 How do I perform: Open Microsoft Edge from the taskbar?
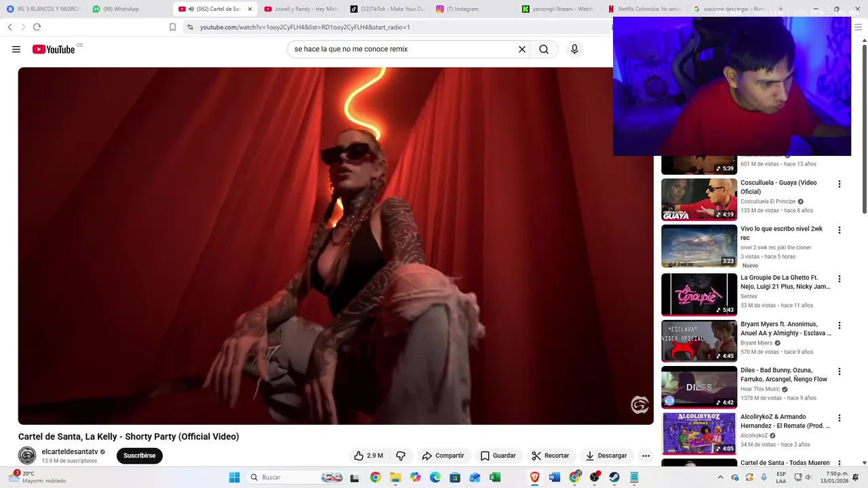[435, 477]
